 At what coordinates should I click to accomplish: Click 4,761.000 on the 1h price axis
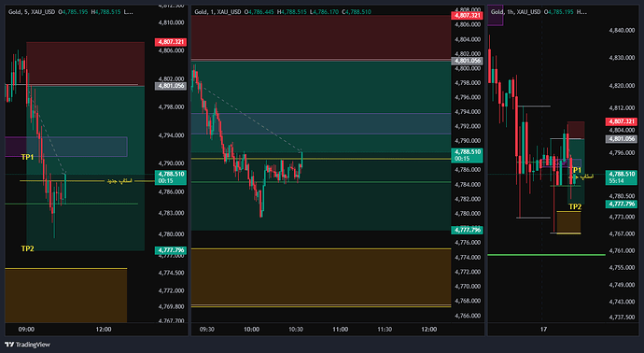[622, 250]
